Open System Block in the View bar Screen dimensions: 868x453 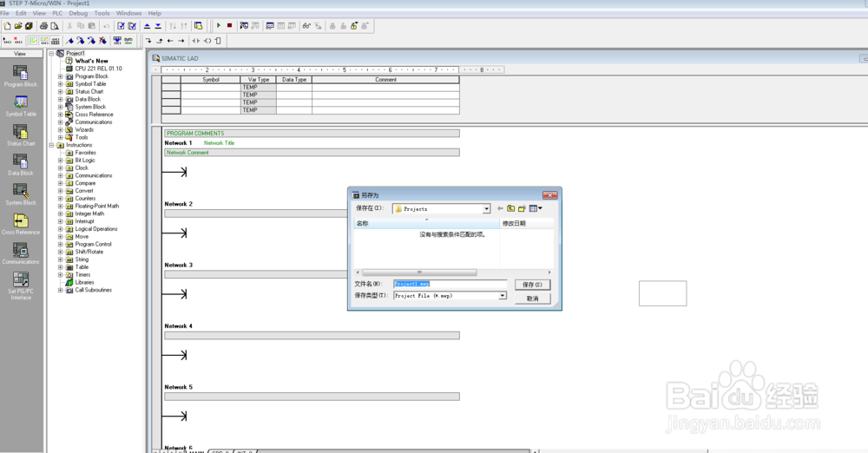click(x=21, y=194)
